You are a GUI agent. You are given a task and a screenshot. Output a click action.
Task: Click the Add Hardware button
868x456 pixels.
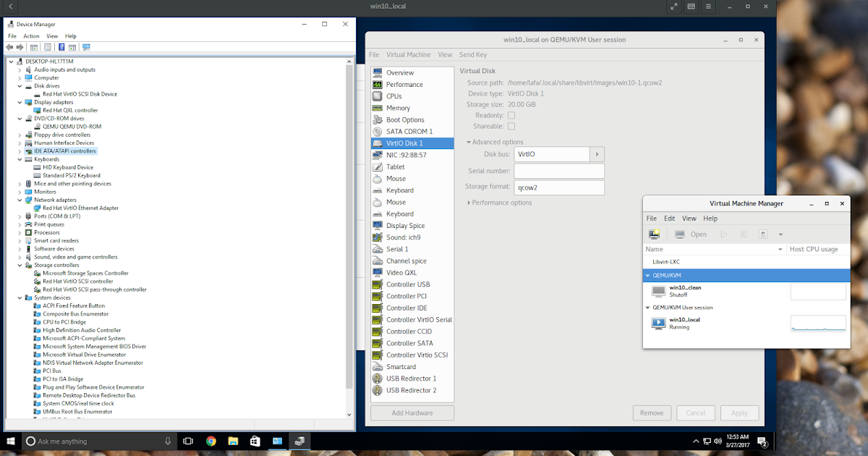[412, 413]
